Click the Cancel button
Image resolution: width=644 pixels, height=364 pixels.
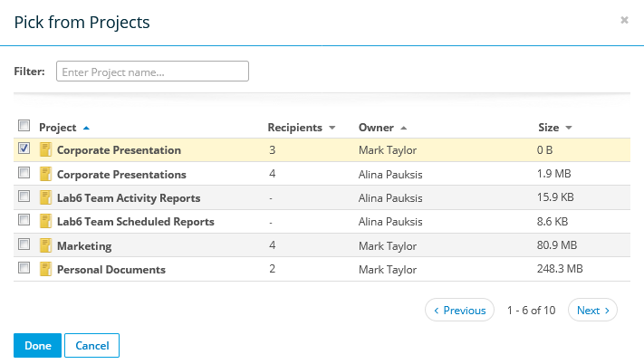(x=91, y=345)
